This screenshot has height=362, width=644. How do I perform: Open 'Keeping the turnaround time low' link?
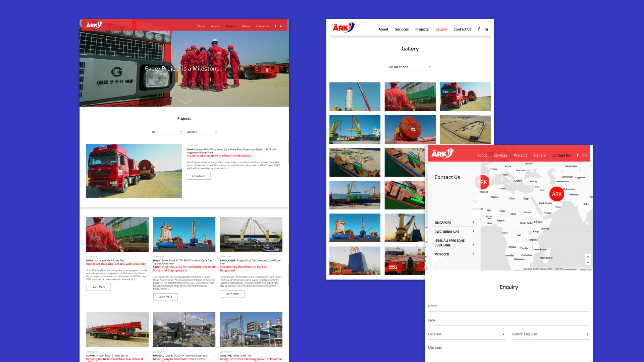tap(114, 359)
